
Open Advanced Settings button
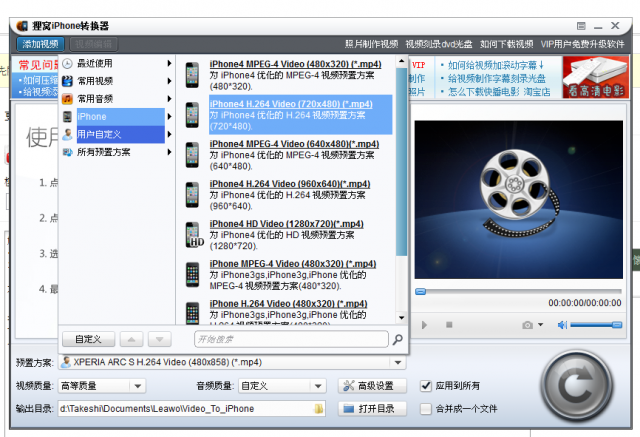pos(372,386)
